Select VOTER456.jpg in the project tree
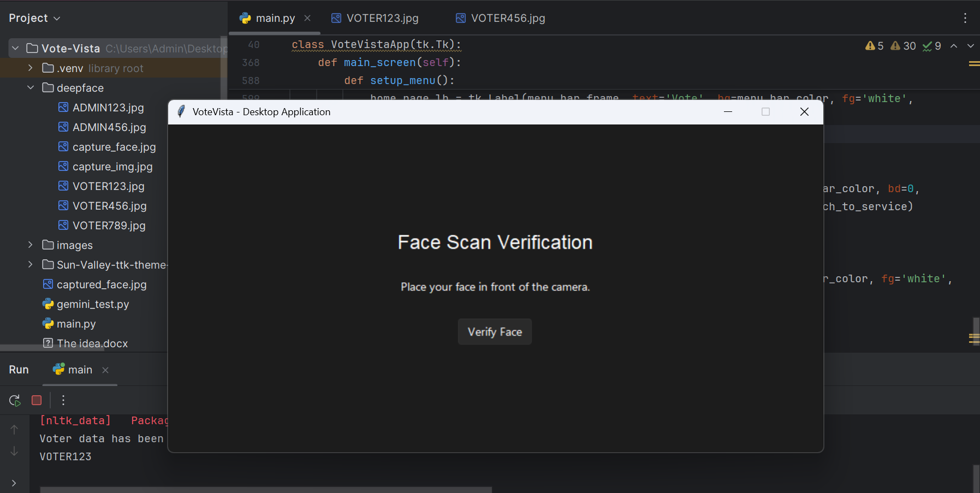This screenshot has height=493, width=980. click(x=110, y=206)
